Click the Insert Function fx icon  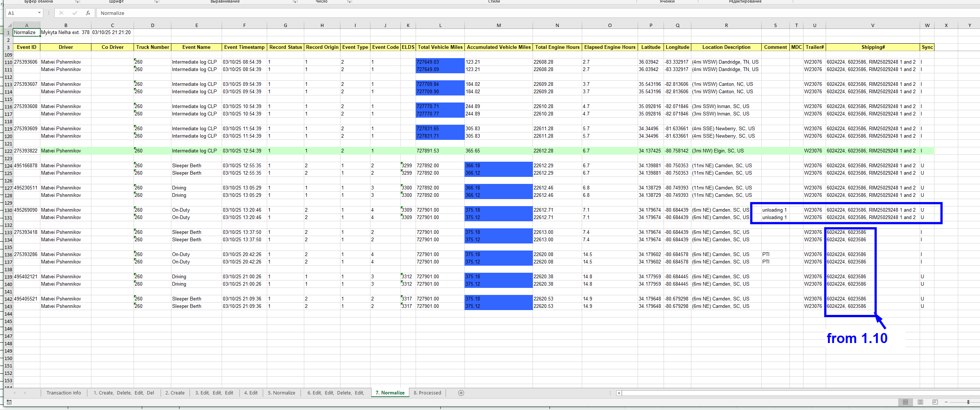(x=88, y=13)
